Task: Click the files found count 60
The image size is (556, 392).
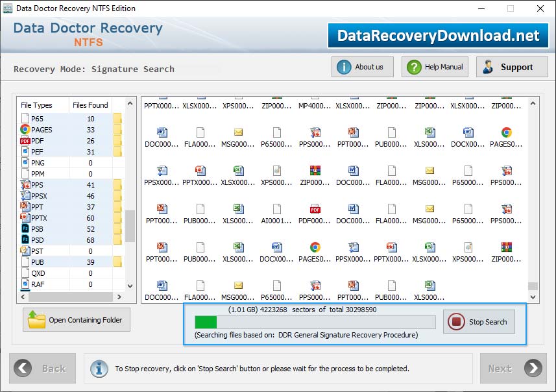Action: [90, 218]
